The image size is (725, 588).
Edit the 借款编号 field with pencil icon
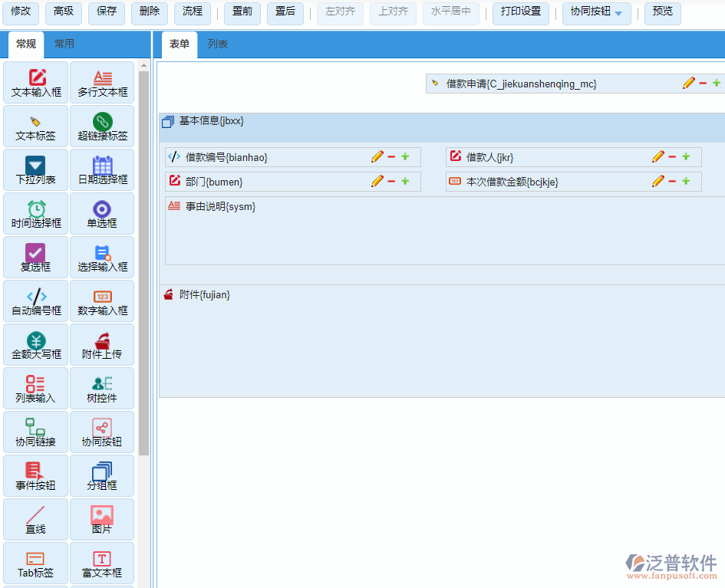tap(377, 157)
